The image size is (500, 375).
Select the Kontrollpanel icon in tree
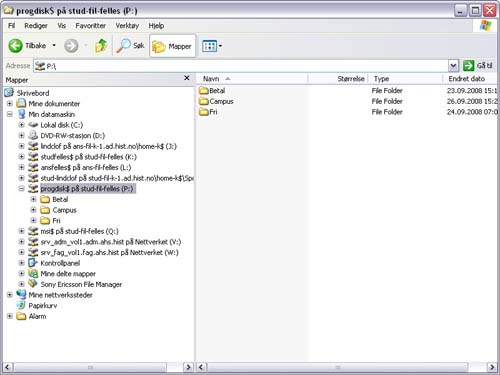click(x=33, y=263)
